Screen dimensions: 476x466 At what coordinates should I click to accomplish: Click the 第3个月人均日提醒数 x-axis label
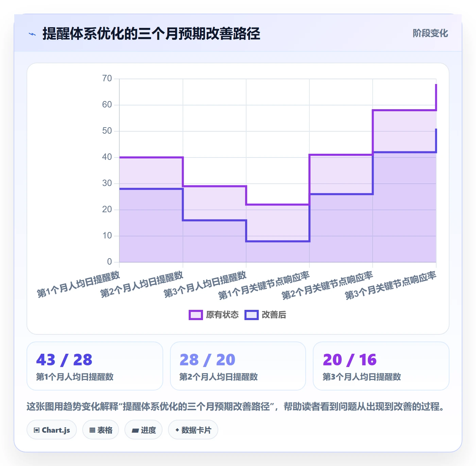point(205,284)
